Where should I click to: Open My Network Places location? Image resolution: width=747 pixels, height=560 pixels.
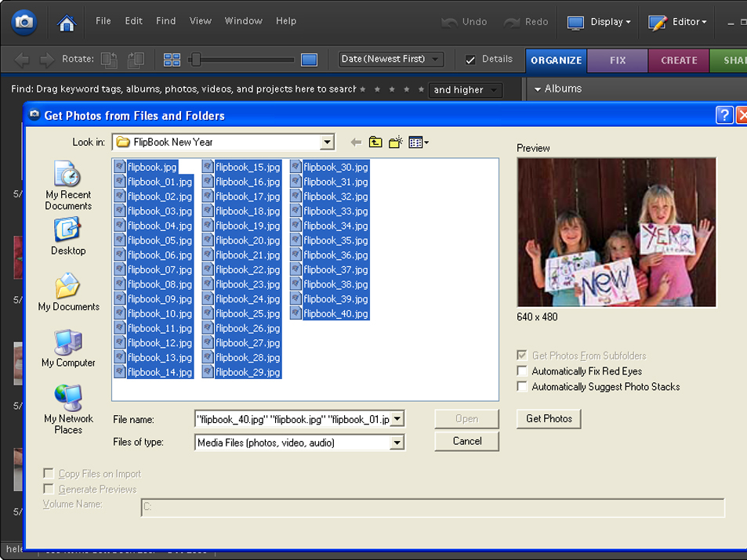coord(68,410)
